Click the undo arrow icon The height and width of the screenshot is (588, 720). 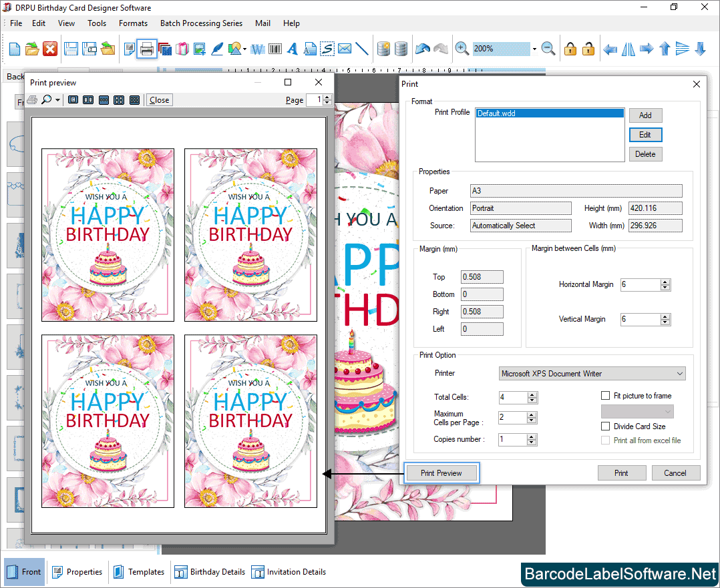422,49
